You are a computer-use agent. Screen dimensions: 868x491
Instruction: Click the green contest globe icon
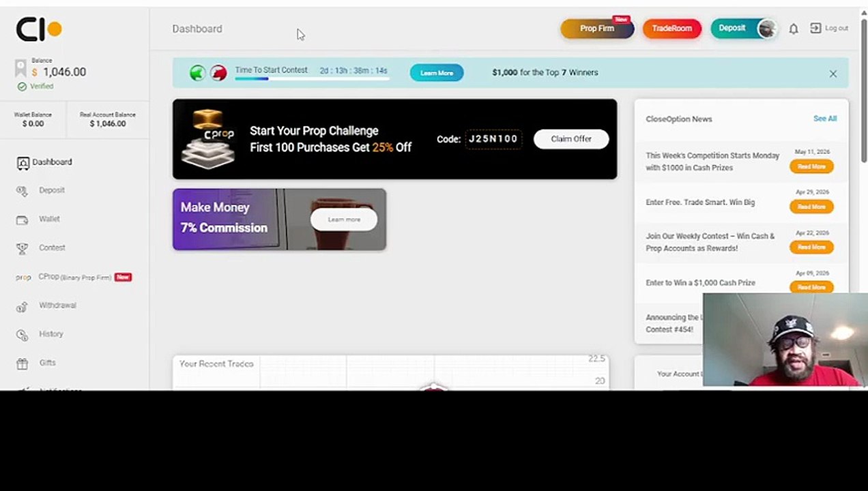point(197,73)
